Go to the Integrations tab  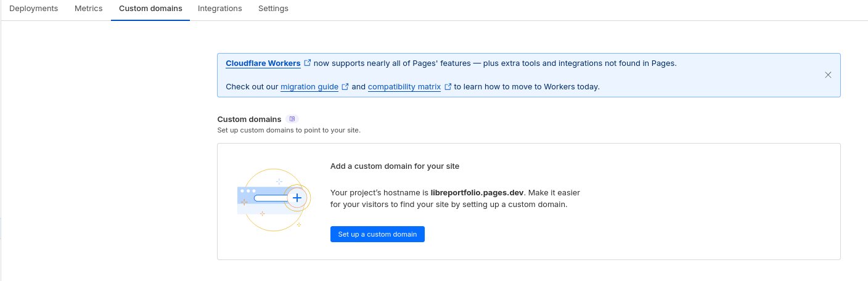coord(219,9)
